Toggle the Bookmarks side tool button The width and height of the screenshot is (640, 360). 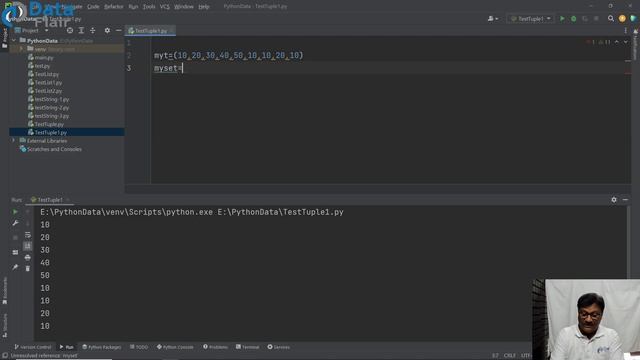click(4, 291)
